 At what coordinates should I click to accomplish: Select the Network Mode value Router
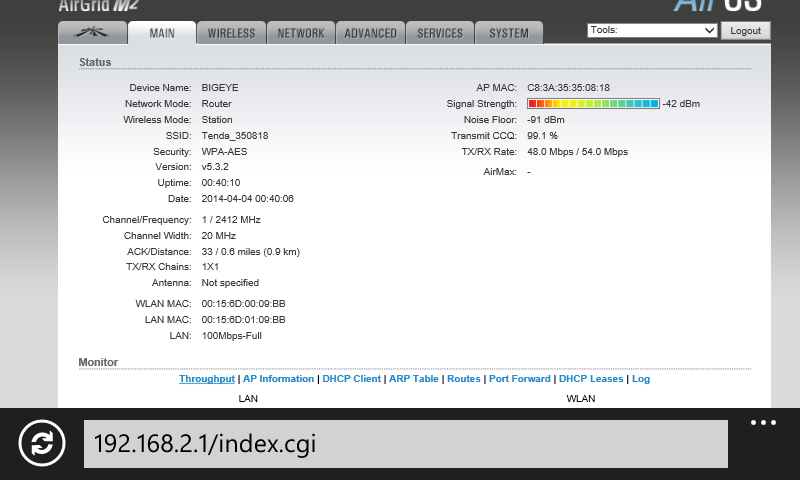pos(216,104)
